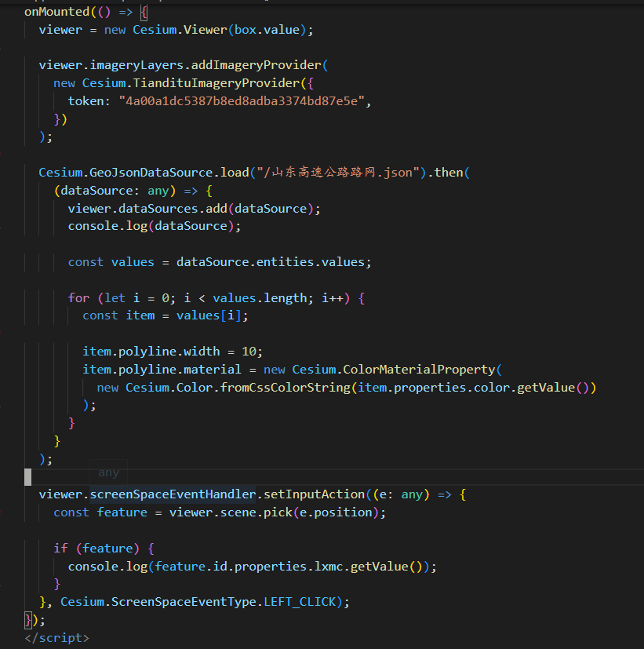The height and width of the screenshot is (649, 644).
Task: Click the highlighted 'screenSpaceEventHandler' property
Action: coord(173,494)
